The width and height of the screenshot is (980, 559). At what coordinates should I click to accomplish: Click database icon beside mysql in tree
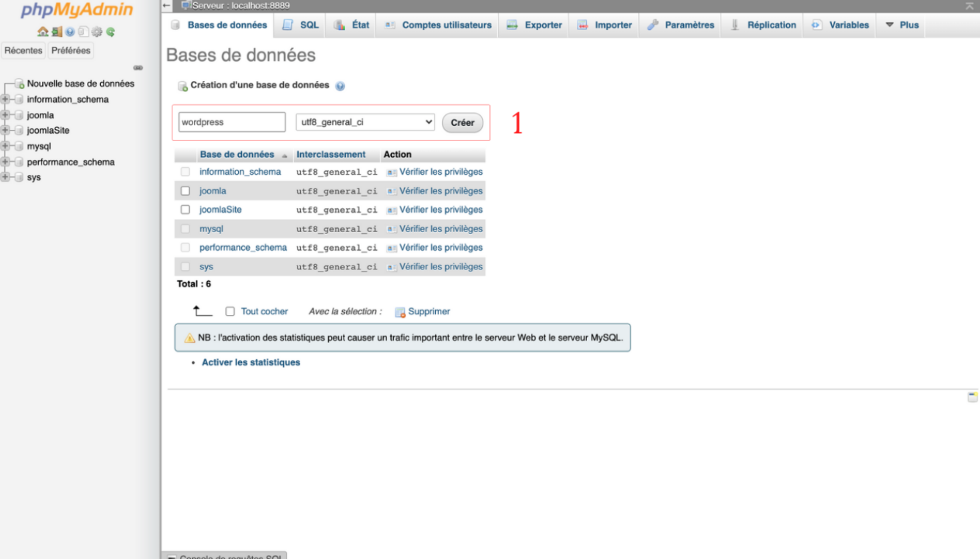[19, 146]
